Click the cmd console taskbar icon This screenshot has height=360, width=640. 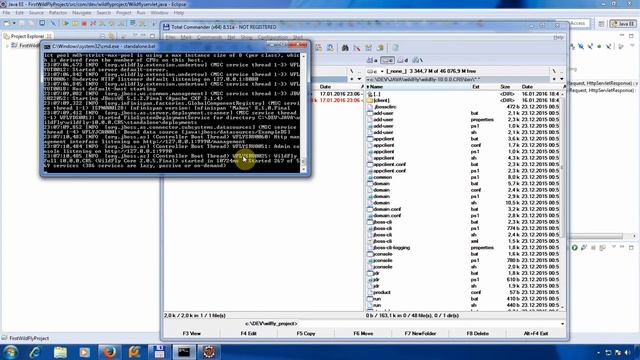click(184, 352)
